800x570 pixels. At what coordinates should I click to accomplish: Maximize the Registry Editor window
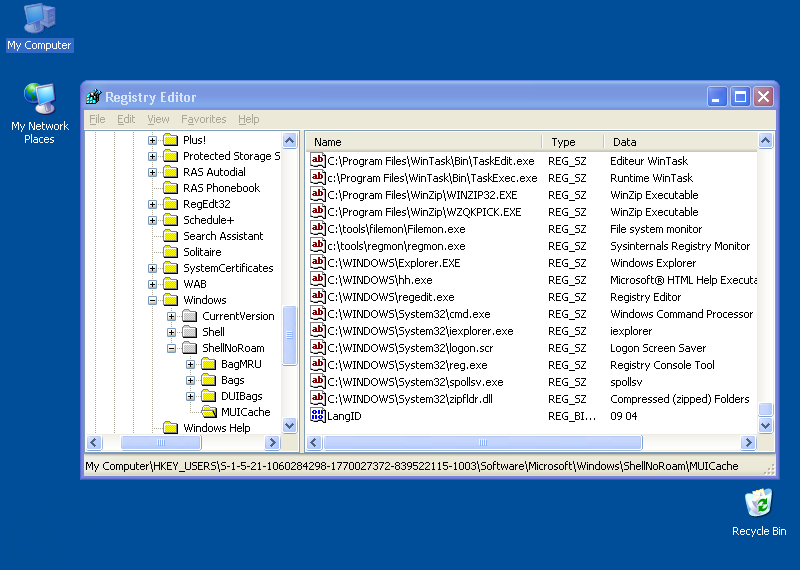click(740, 96)
